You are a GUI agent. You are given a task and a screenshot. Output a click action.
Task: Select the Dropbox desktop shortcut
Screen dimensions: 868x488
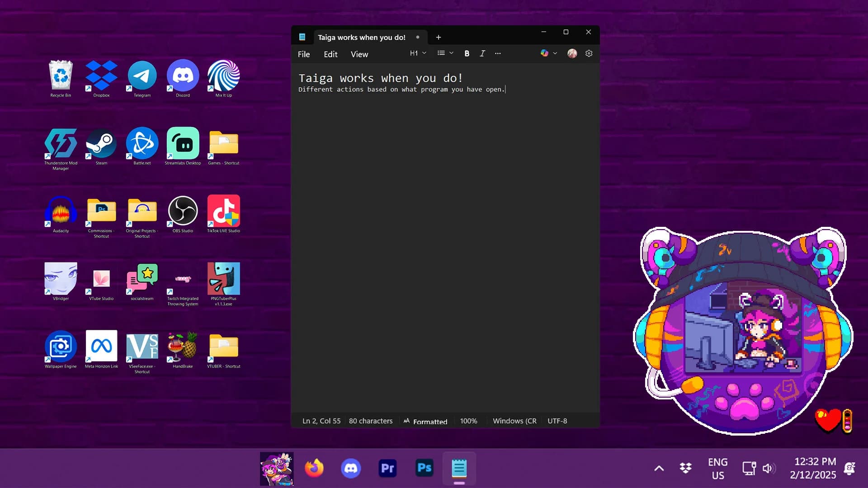click(101, 79)
